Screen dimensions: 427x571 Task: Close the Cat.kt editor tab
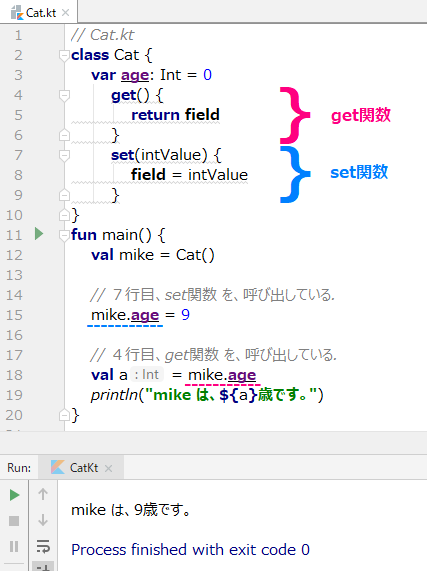tap(66, 13)
